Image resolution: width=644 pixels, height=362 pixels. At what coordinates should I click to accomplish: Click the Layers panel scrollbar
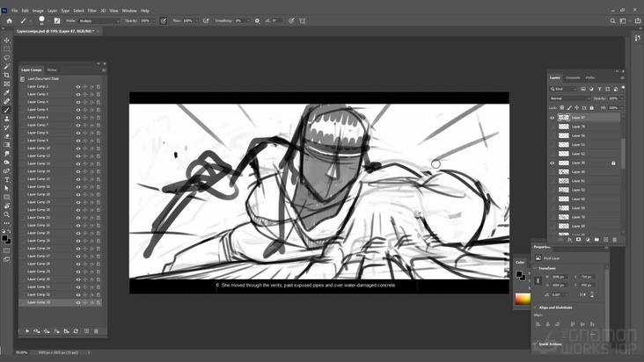pos(623,154)
